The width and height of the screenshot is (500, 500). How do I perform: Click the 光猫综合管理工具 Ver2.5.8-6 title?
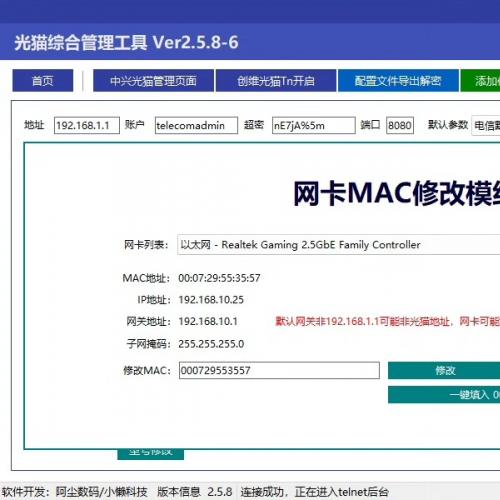pyautogui.click(x=126, y=43)
